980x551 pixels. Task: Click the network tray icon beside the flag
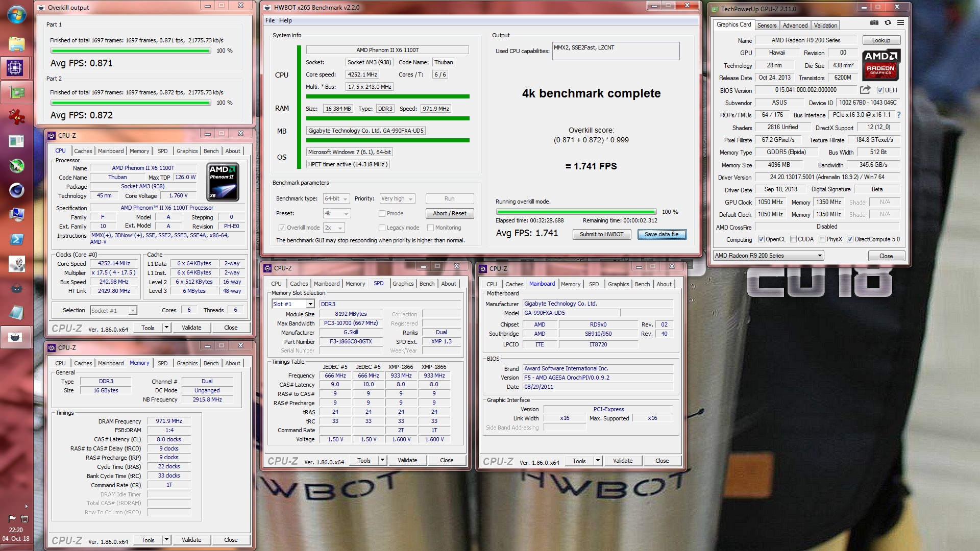click(23, 518)
